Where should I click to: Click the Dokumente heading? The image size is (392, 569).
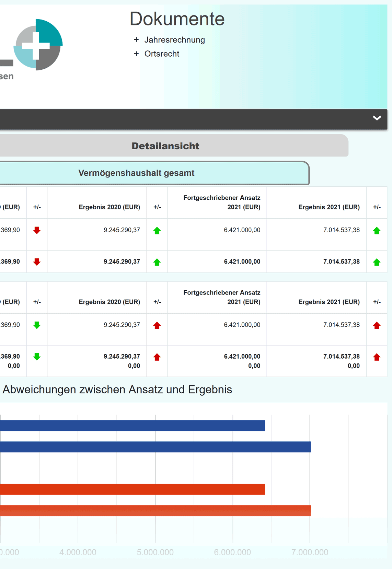pyautogui.click(x=177, y=19)
